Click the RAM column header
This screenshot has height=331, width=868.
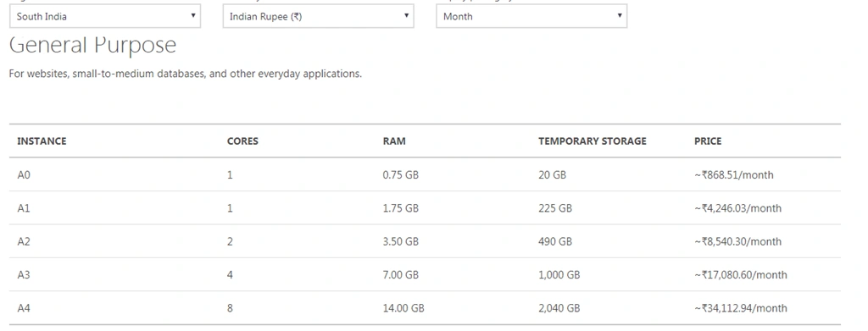(394, 141)
